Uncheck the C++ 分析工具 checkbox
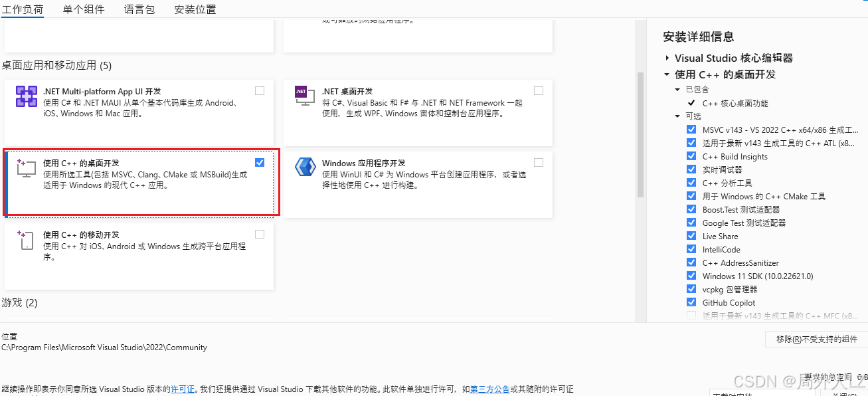Image resolution: width=868 pixels, height=396 pixels. pyautogui.click(x=692, y=183)
